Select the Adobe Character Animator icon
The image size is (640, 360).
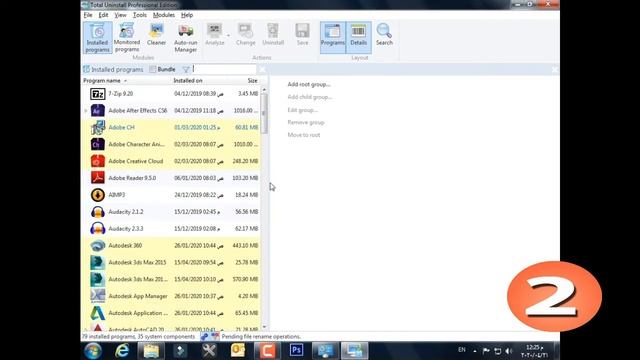[x=98, y=144]
